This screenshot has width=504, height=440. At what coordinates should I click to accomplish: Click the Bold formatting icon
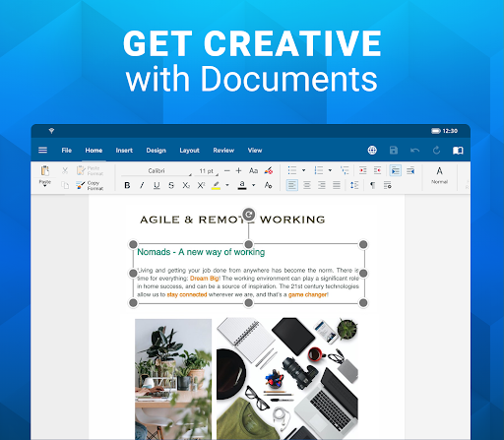(x=127, y=185)
